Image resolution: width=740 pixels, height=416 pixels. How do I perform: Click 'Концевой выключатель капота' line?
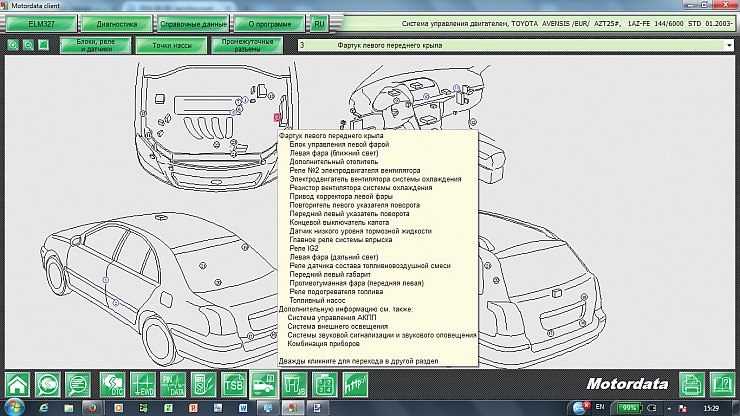pyautogui.click(x=339, y=222)
